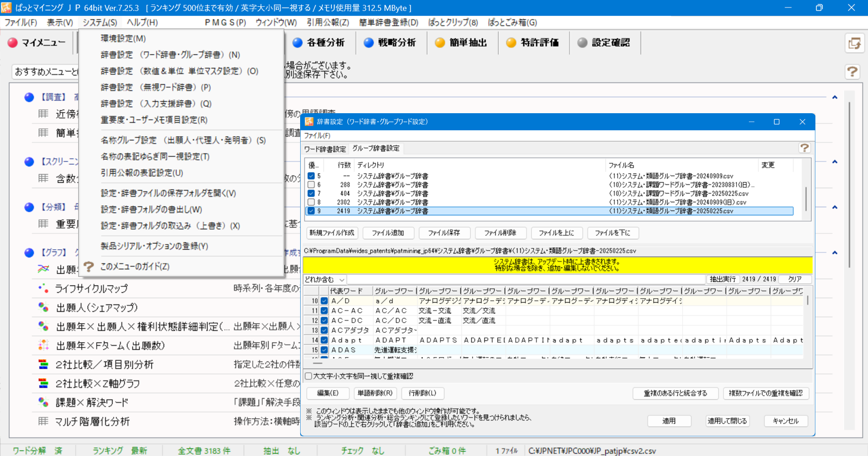The height and width of the screenshot is (456, 868).
Task: Click the question icon beside このメニューのガイド
Action: click(x=89, y=266)
